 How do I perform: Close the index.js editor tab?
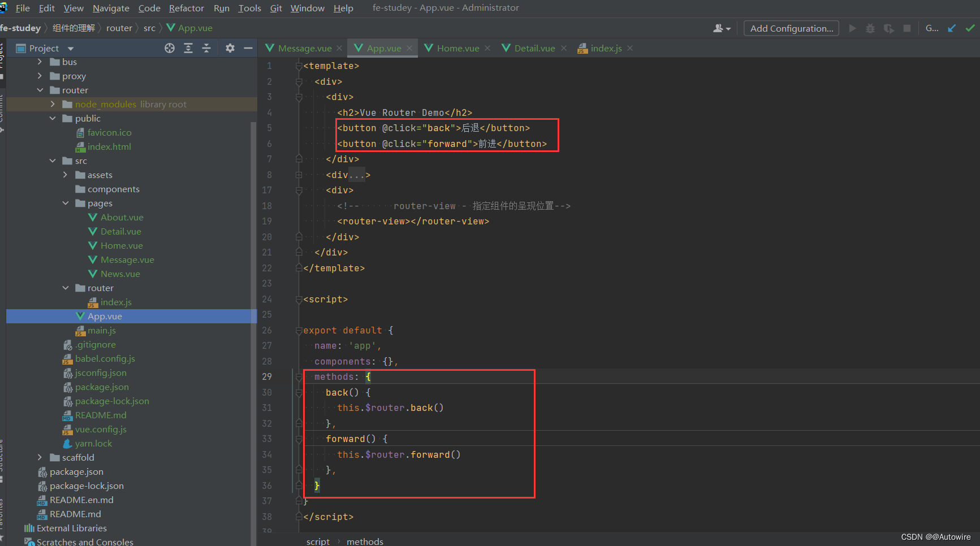click(630, 49)
